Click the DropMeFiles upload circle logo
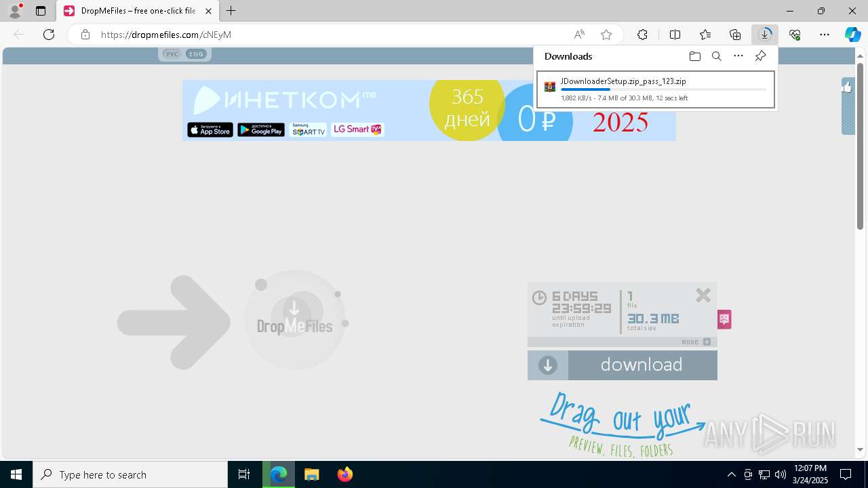 click(295, 321)
